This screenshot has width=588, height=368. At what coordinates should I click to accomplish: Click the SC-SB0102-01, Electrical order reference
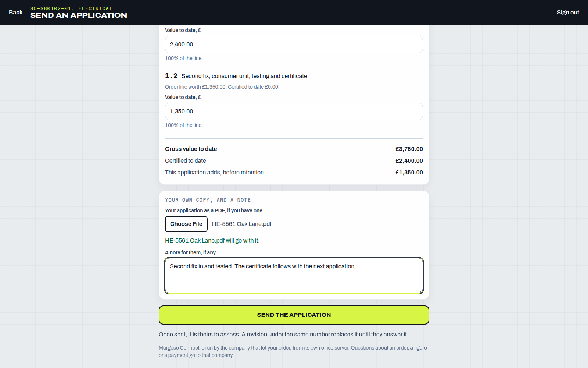71,8
